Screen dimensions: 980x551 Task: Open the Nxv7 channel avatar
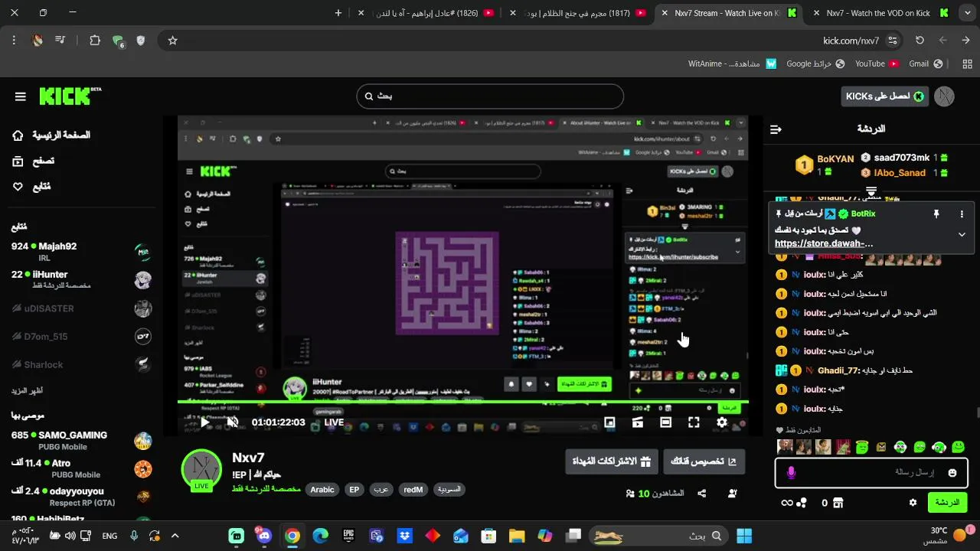pos(201,469)
